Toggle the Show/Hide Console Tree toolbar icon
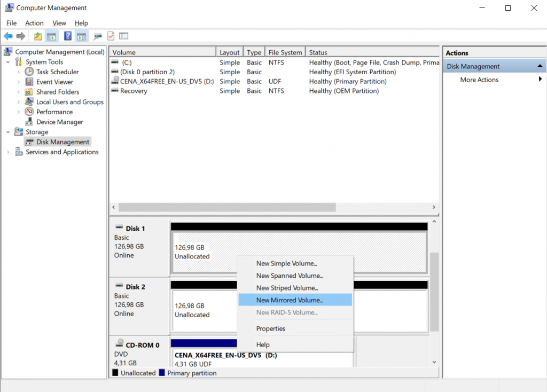 [51, 36]
